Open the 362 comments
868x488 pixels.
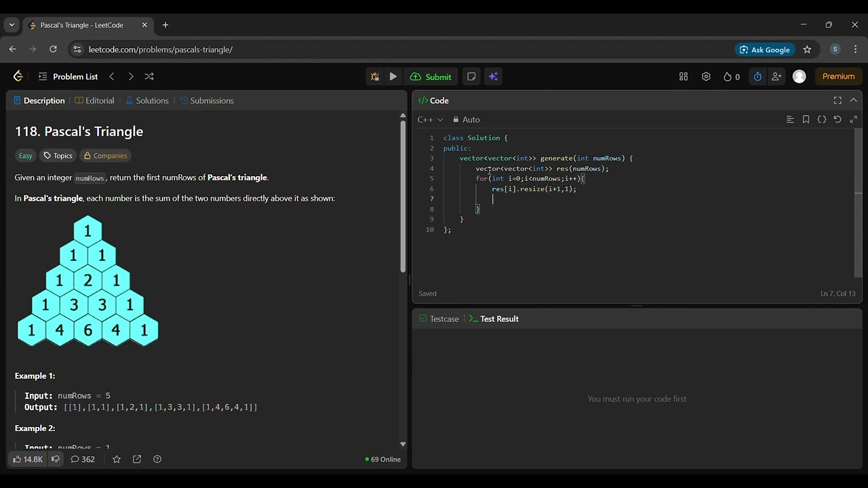83,459
